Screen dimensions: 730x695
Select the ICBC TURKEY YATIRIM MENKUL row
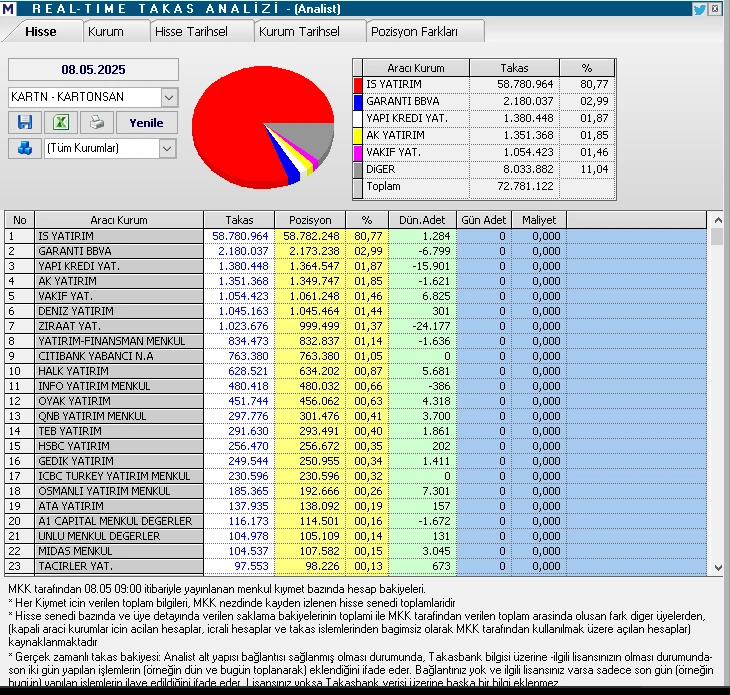[x=356, y=476]
